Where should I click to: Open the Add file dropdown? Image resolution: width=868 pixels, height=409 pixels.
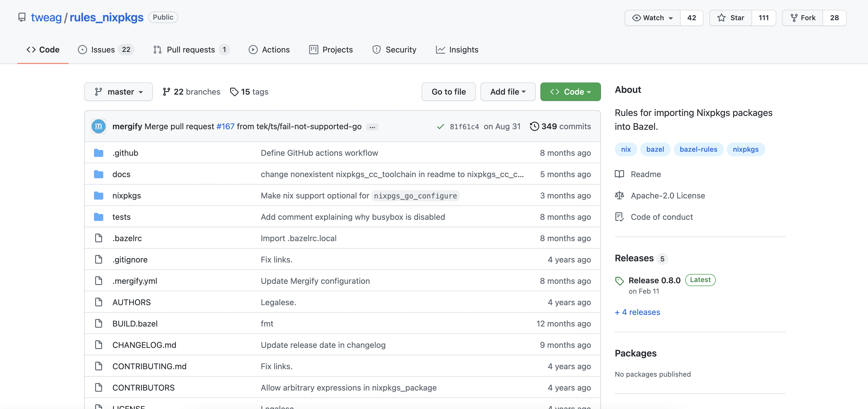(508, 92)
